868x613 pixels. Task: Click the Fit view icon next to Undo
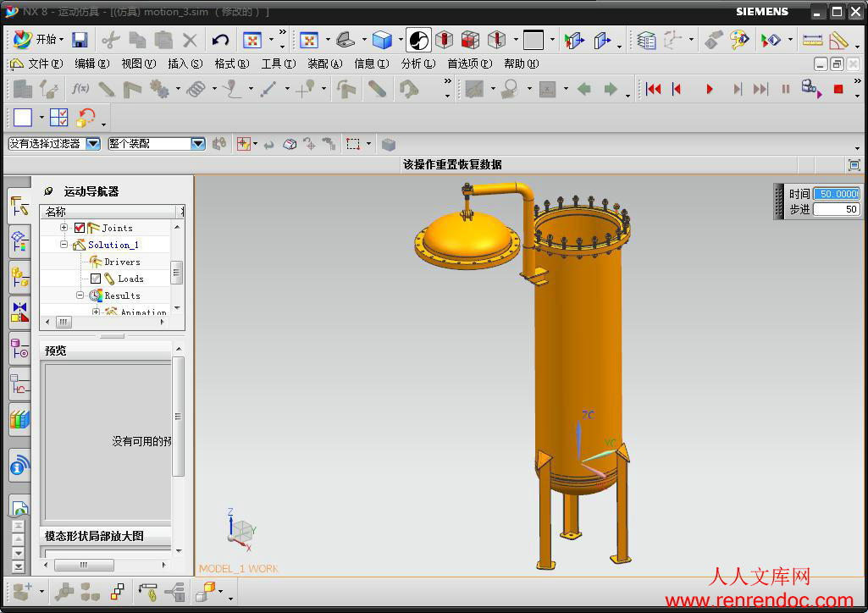[x=252, y=40]
